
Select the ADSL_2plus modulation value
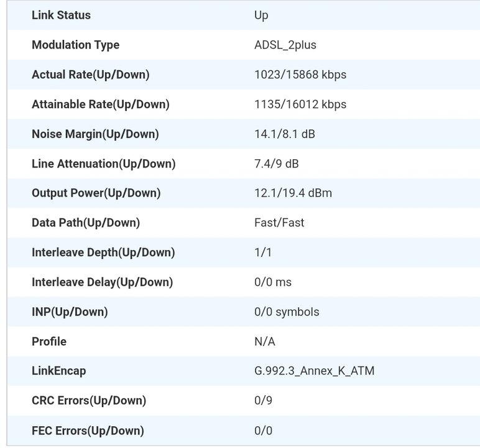click(285, 45)
